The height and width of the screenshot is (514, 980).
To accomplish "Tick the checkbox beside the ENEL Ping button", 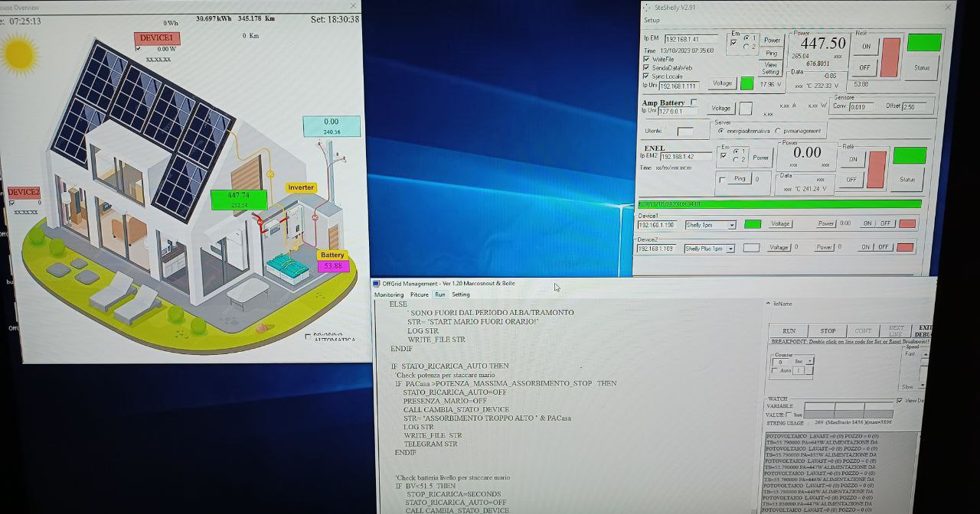I will point(722,180).
